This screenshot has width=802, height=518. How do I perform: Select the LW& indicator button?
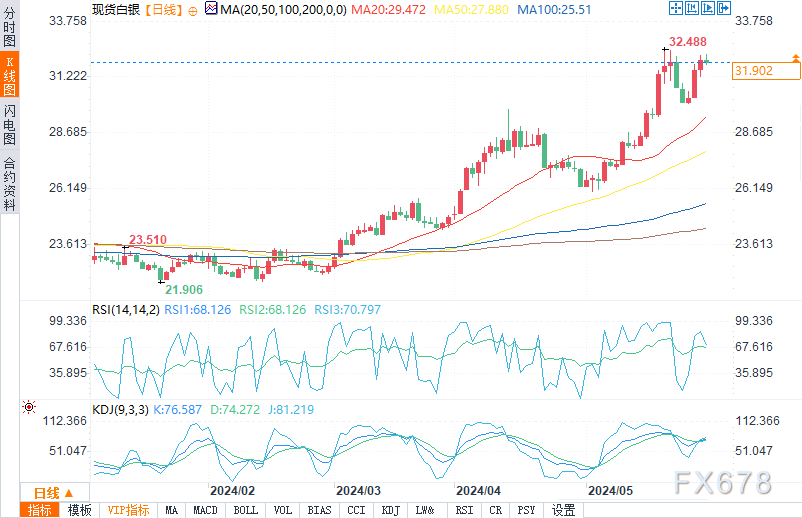coord(425,510)
